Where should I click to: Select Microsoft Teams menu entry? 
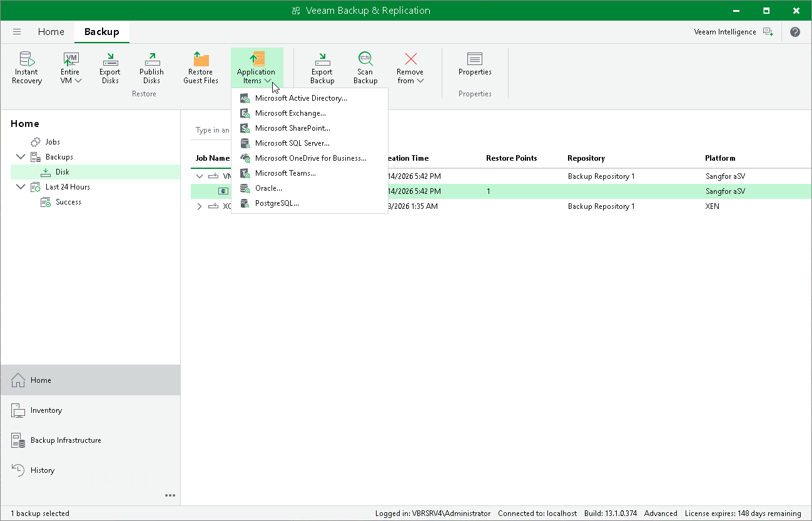tap(310, 173)
